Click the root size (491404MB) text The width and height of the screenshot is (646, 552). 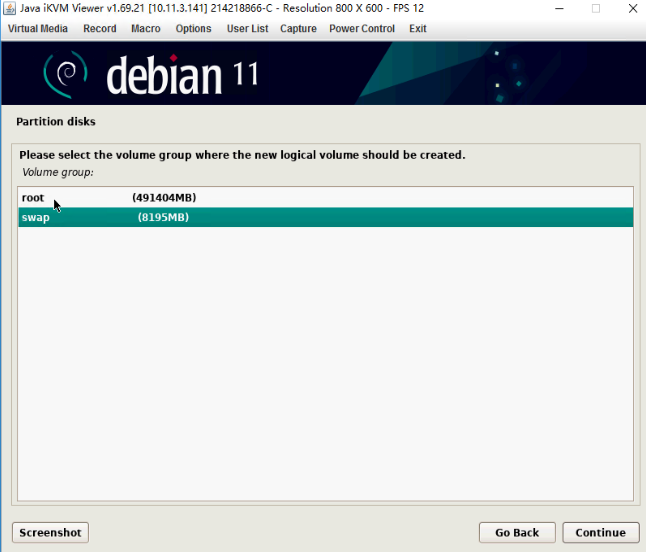pyautogui.click(x=164, y=198)
